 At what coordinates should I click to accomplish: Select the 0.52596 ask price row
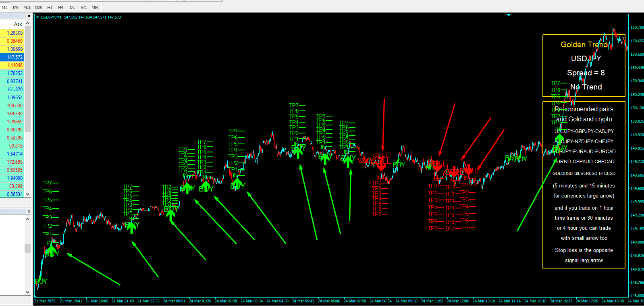tap(12, 138)
